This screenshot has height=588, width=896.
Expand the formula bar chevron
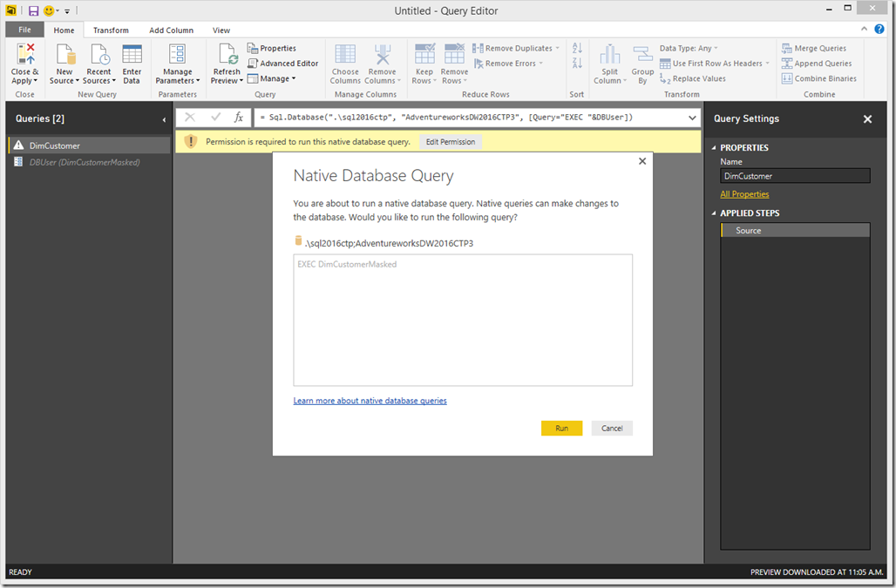click(x=692, y=118)
